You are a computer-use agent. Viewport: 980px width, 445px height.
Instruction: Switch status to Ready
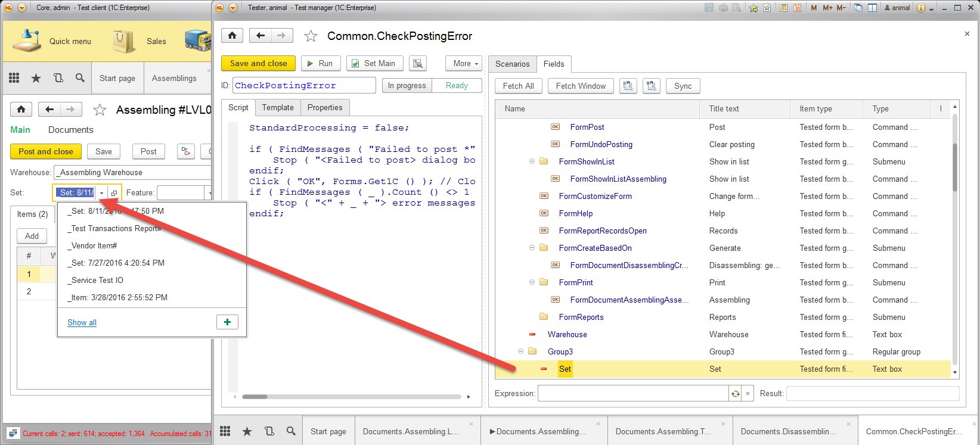(457, 86)
